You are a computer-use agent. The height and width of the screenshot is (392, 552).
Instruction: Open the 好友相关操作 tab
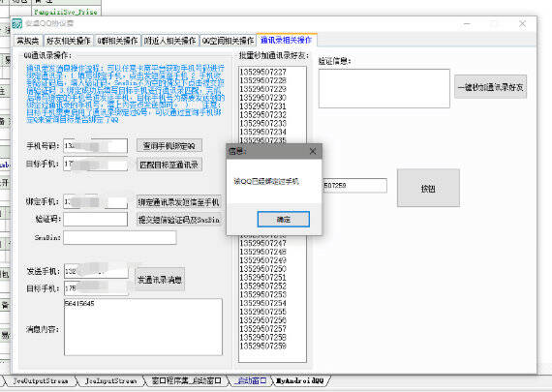pos(69,41)
